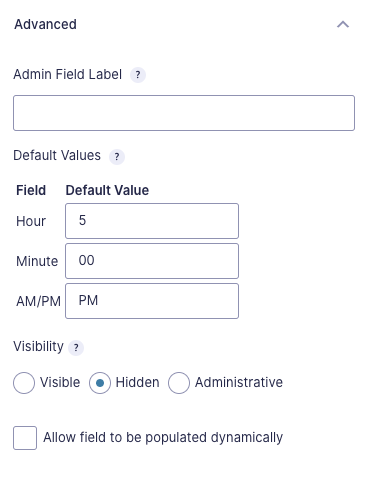The height and width of the screenshot is (477, 368).
Task: Click the Advanced section heading
Action: pyautogui.click(x=45, y=24)
